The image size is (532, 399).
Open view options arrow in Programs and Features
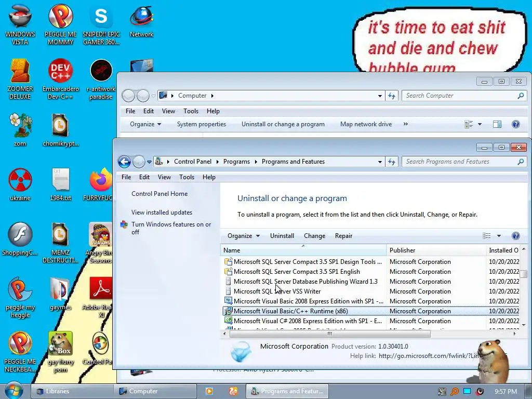(499, 236)
